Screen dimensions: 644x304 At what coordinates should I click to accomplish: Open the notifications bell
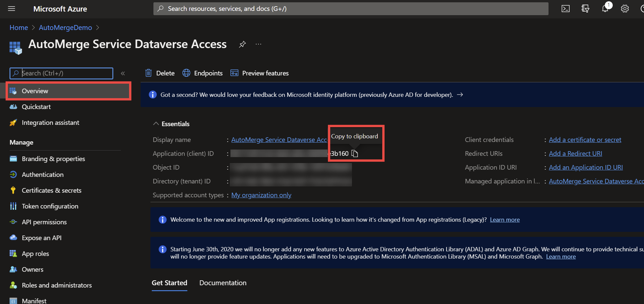tap(605, 9)
